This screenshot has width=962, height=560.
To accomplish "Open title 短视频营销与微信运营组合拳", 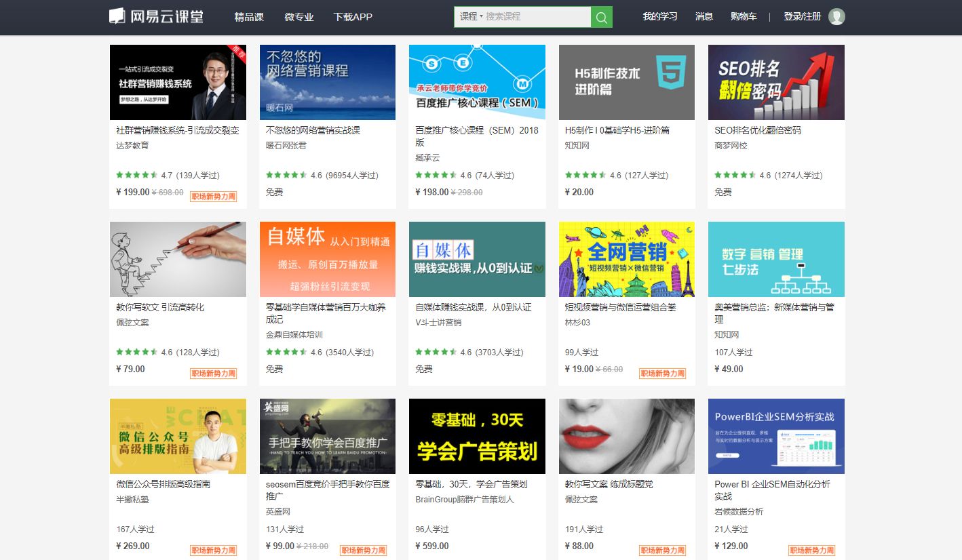I will (x=621, y=307).
